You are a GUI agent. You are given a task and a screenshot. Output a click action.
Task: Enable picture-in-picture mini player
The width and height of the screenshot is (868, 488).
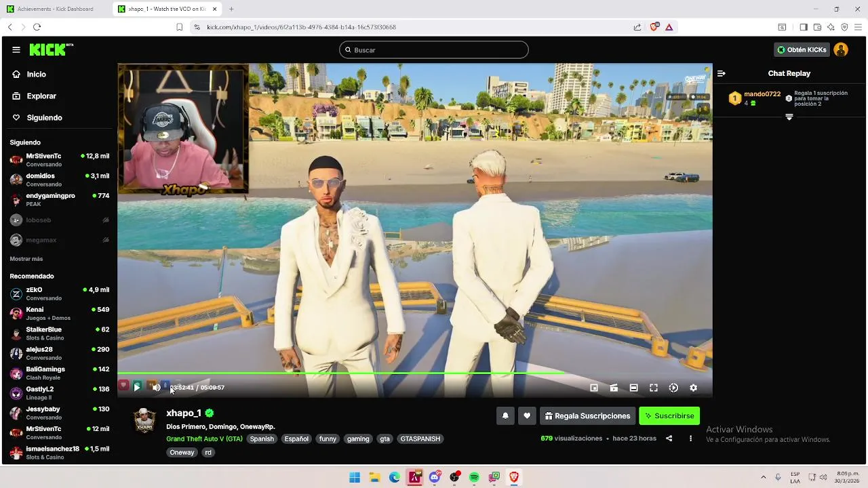coord(594,388)
